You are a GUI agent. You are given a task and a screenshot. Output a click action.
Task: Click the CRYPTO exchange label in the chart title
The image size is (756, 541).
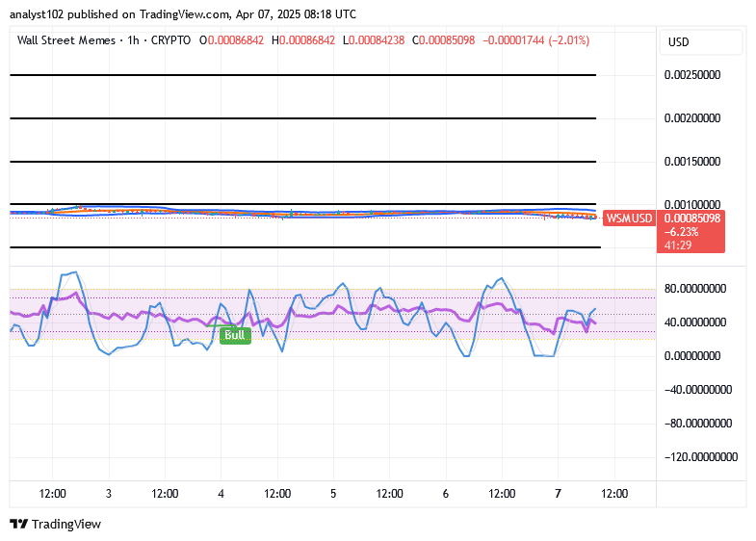point(170,40)
